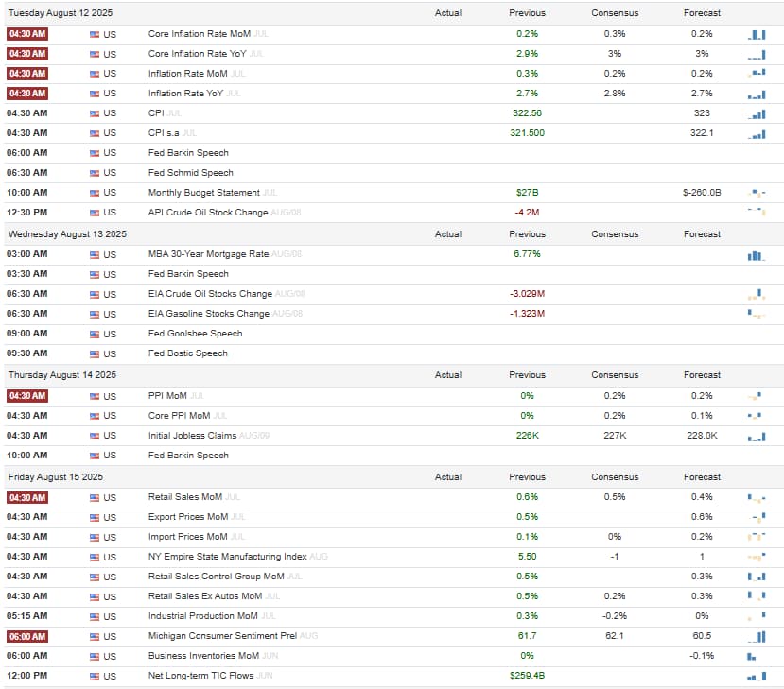This screenshot has height=689, width=784.
Task: Click the US country link for Business Inventories
Action: pos(110,657)
